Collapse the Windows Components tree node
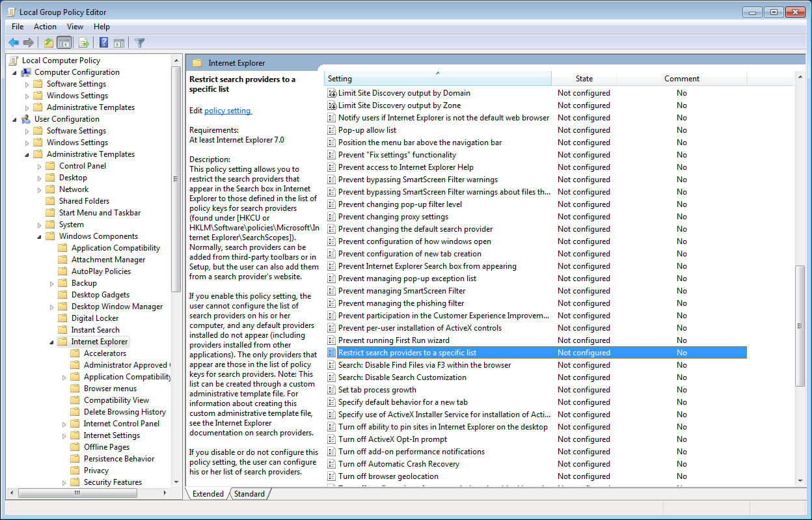The height and width of the screenshot is (520, 812). (40, 236)
